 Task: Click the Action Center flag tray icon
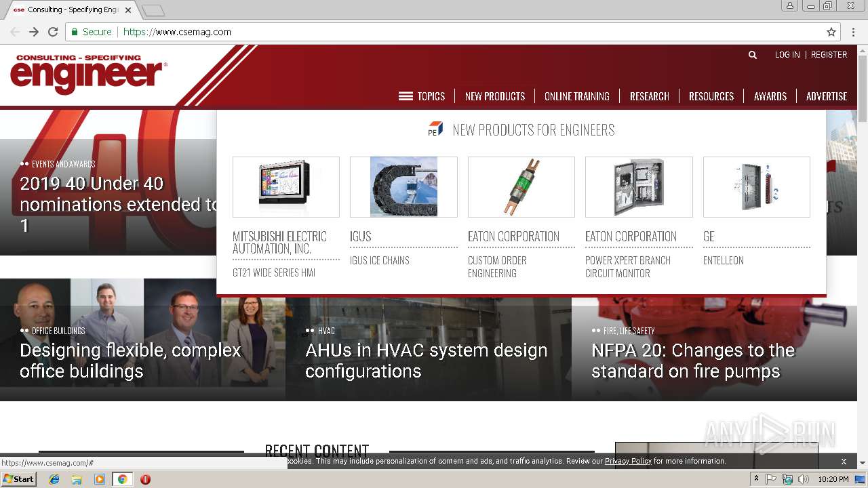click(771, 479)
